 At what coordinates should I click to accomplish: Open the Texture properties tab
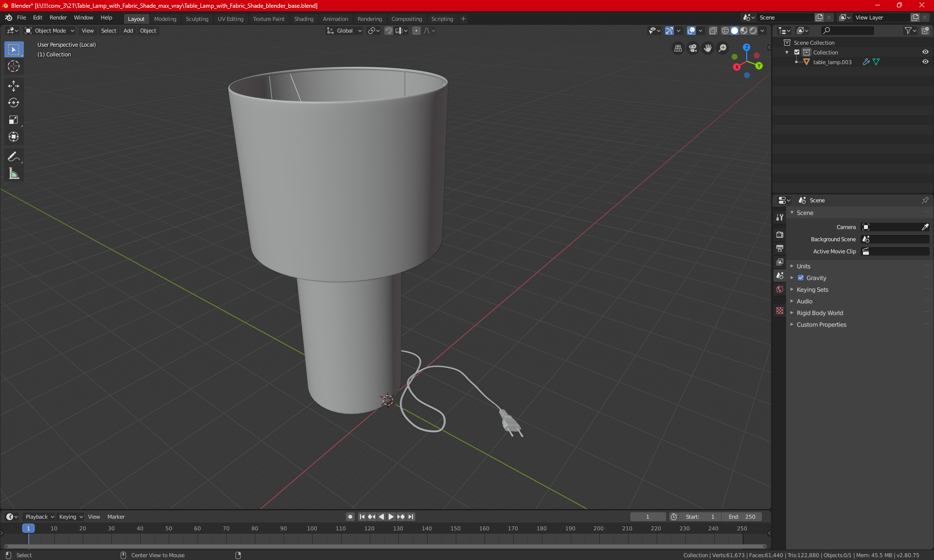pyautogui.click(x=780, y=311)
